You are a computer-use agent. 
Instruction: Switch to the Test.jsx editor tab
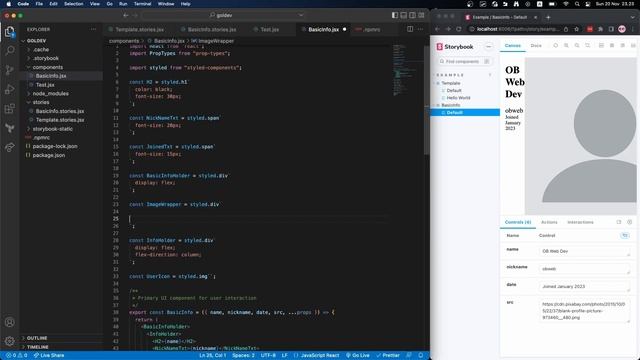tap(269, 29)
